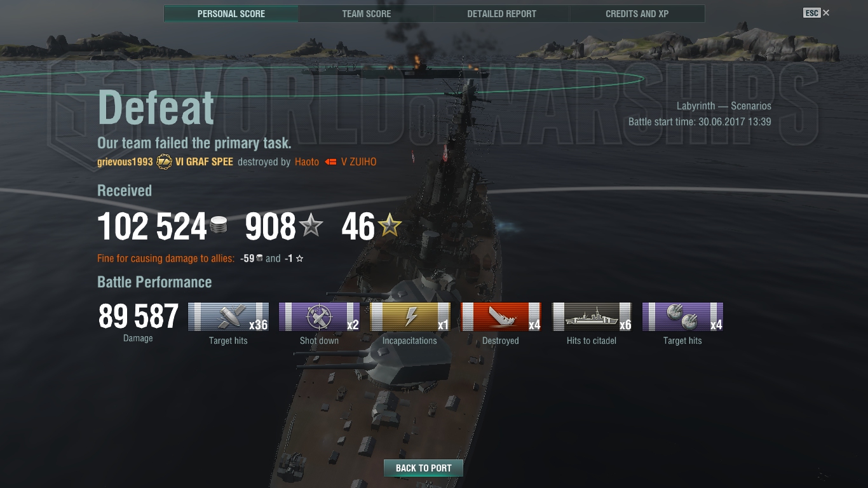Click the grievous1993 player name
This screenshot has height=488, width=868.
pyautogui.click(x=125, y=162)
